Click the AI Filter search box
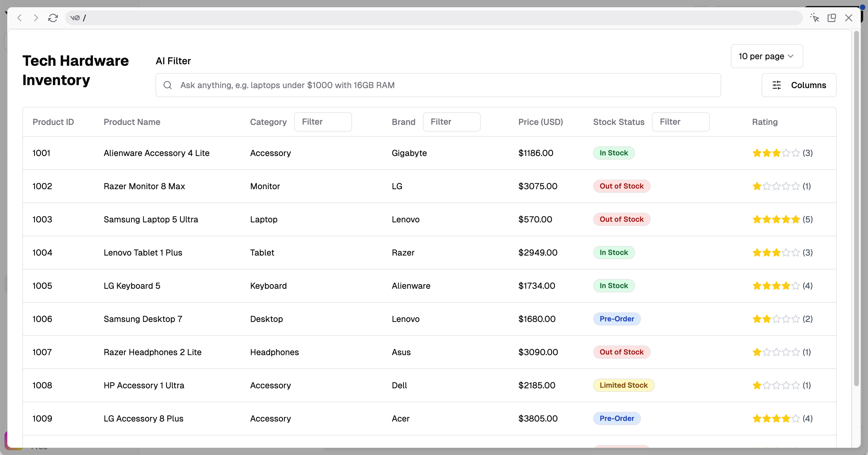The image size is (868, 455). [438, 85]
